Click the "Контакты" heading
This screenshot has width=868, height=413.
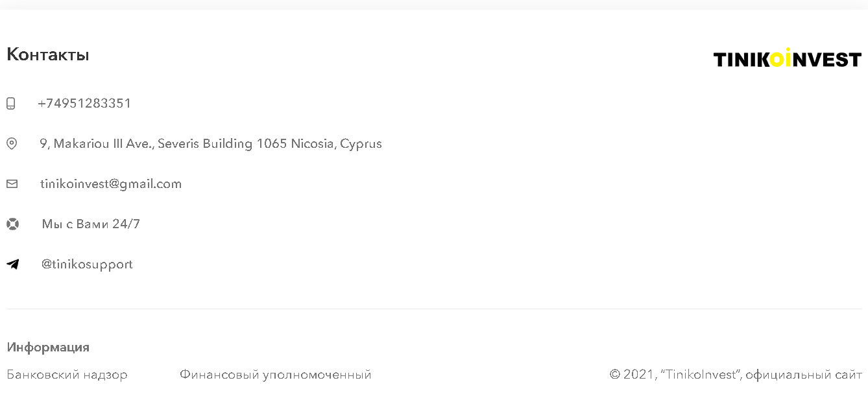48,55
